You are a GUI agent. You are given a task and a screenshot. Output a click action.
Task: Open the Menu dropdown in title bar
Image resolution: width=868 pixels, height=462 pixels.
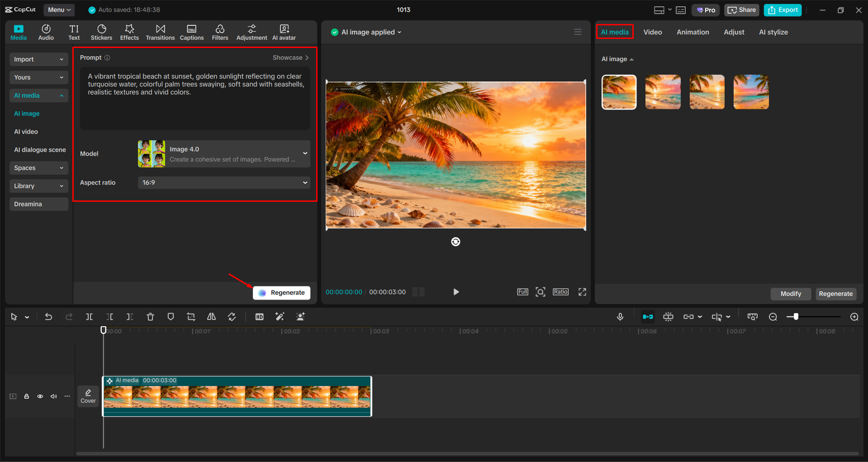[x=59, y=10]
